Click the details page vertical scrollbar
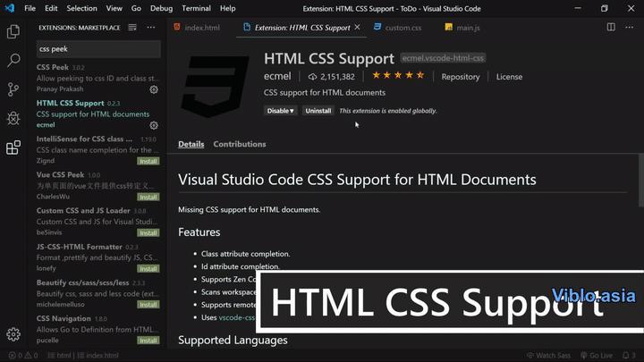 click(x=641, y=181)
